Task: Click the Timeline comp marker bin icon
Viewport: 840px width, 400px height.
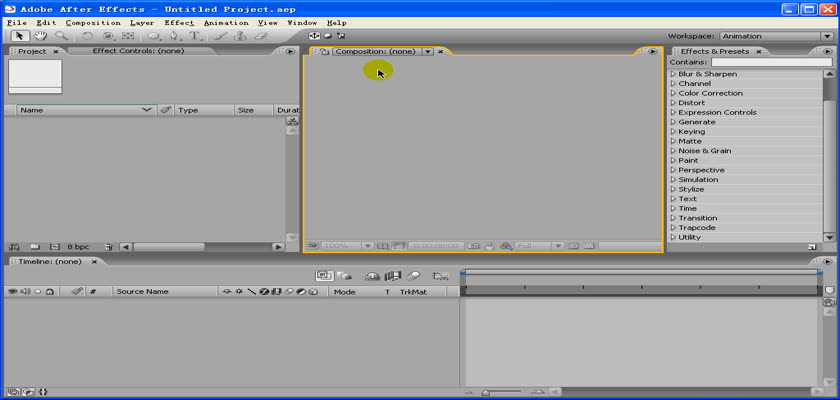Action: [829, 290]
